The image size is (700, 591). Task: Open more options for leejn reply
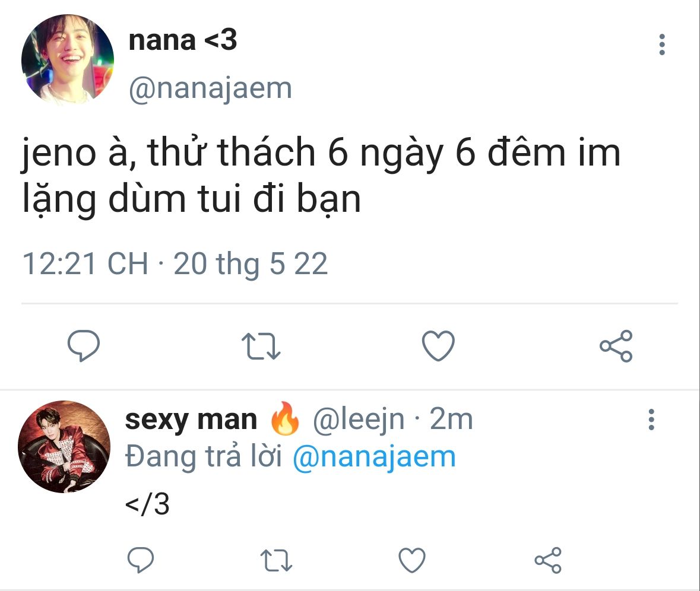click(651, 420)
